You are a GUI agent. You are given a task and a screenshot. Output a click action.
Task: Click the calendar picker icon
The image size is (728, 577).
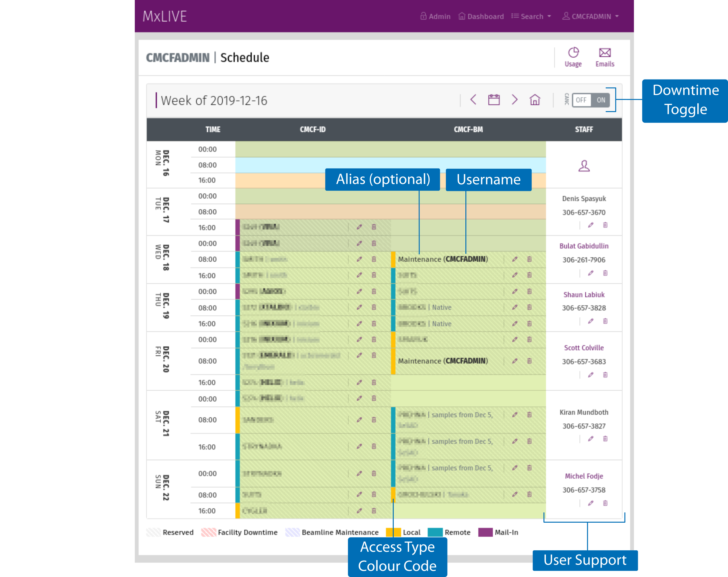point(495,99)
